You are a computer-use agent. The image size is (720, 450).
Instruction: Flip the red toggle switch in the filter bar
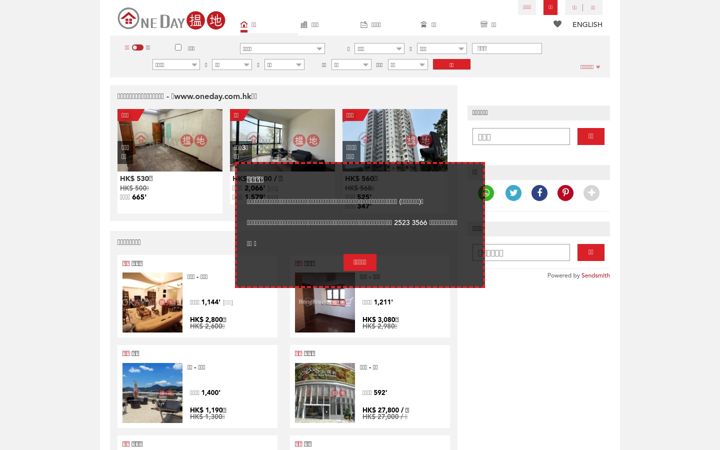(137, 47)
